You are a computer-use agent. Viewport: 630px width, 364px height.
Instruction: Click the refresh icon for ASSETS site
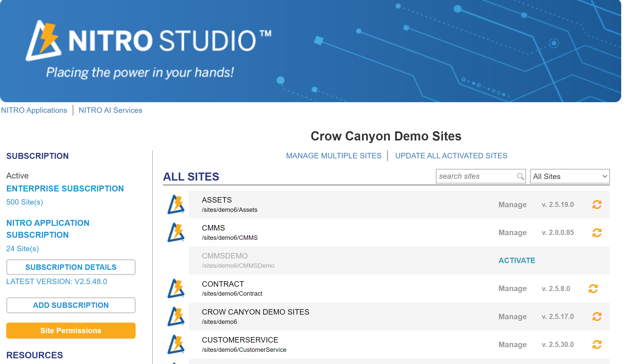(597, 205)
